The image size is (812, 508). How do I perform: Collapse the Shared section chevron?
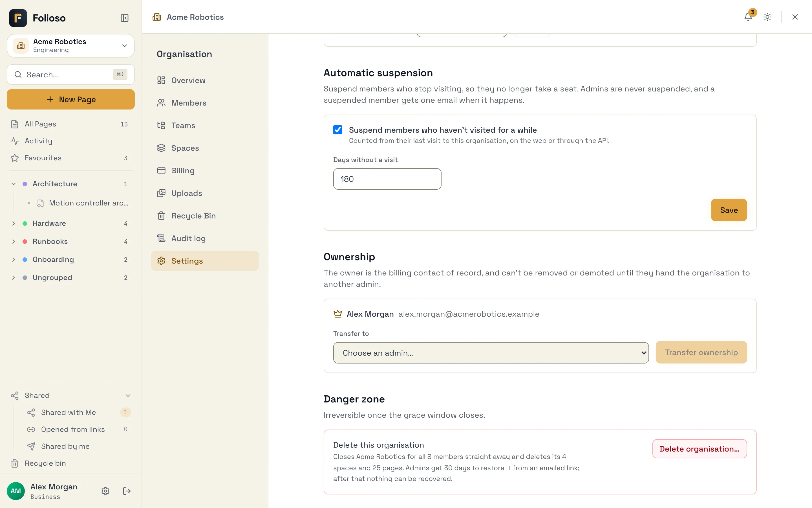[x=128, y=395]
